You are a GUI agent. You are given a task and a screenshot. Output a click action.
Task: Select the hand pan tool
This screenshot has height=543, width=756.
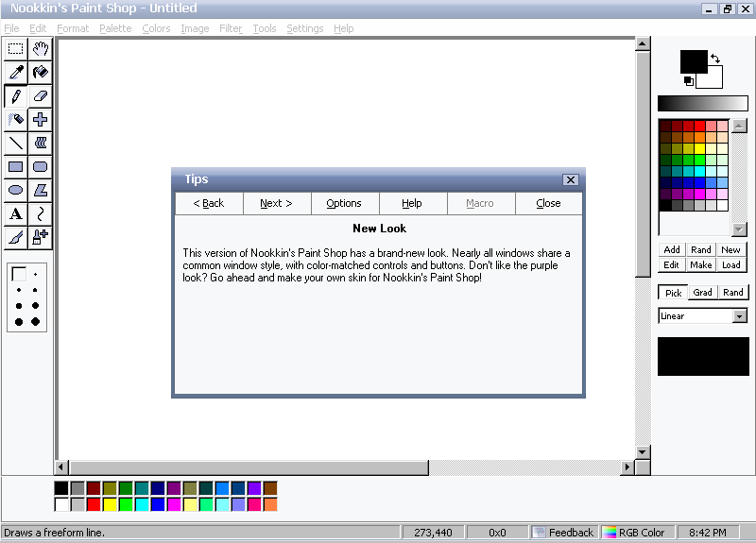click(x=41, y=49)
